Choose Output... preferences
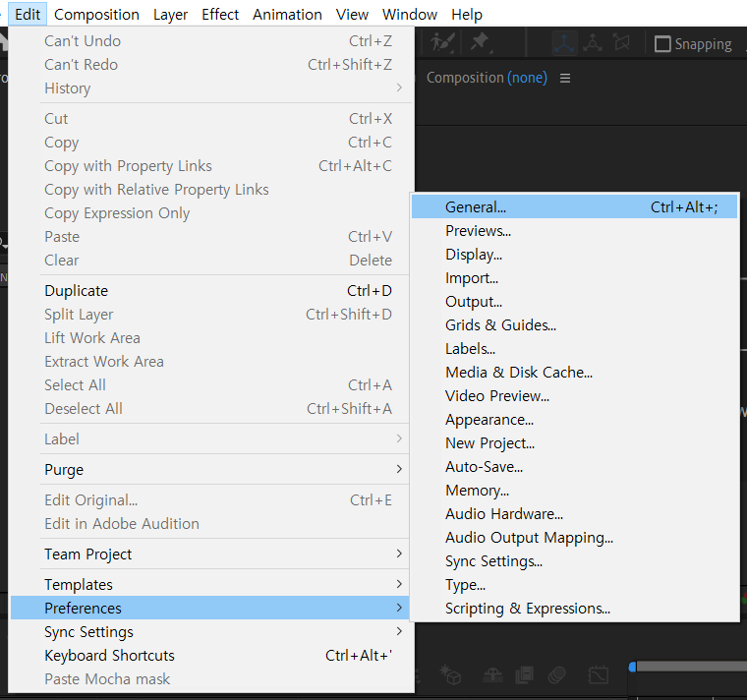This screenshot has height=700, width=747. click(x=575, y=302)
